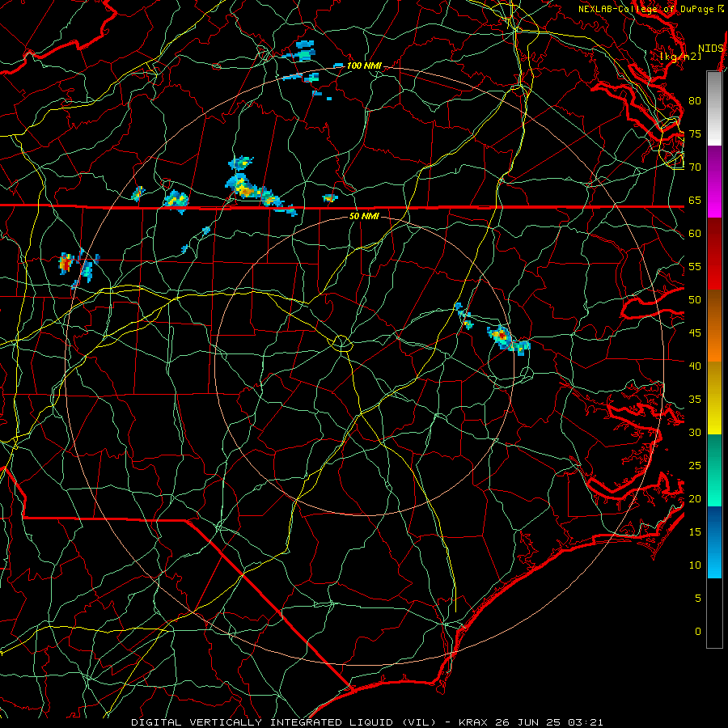Click the 65 value on the scale
Viewport: 728px width, 728px height.
(695, 200)
